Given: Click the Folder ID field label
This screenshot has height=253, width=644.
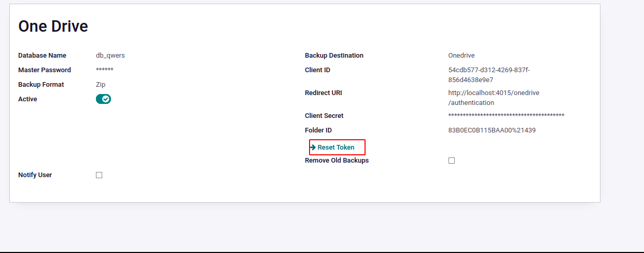Looking at the screenshot, I should (318, 130).
